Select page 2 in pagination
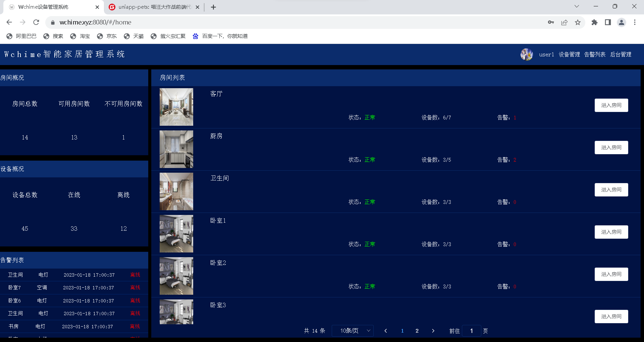Image resolution: width=644 pixels, height=342 pixels. (x=417, y=331)
